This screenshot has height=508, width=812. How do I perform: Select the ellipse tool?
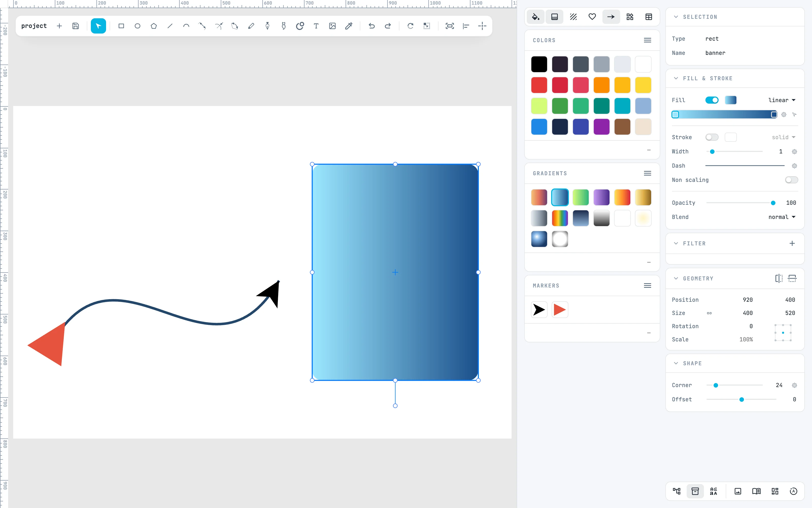137,26
